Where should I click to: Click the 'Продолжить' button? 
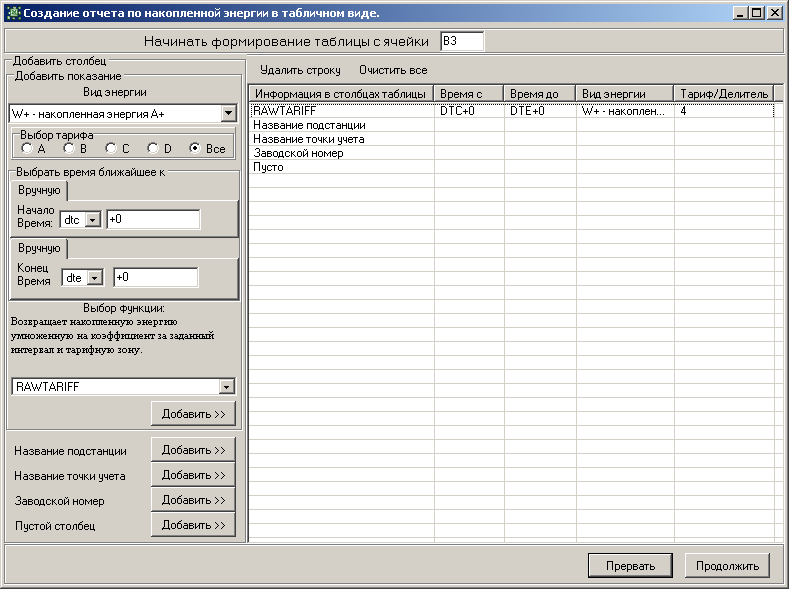pos(727,566)
